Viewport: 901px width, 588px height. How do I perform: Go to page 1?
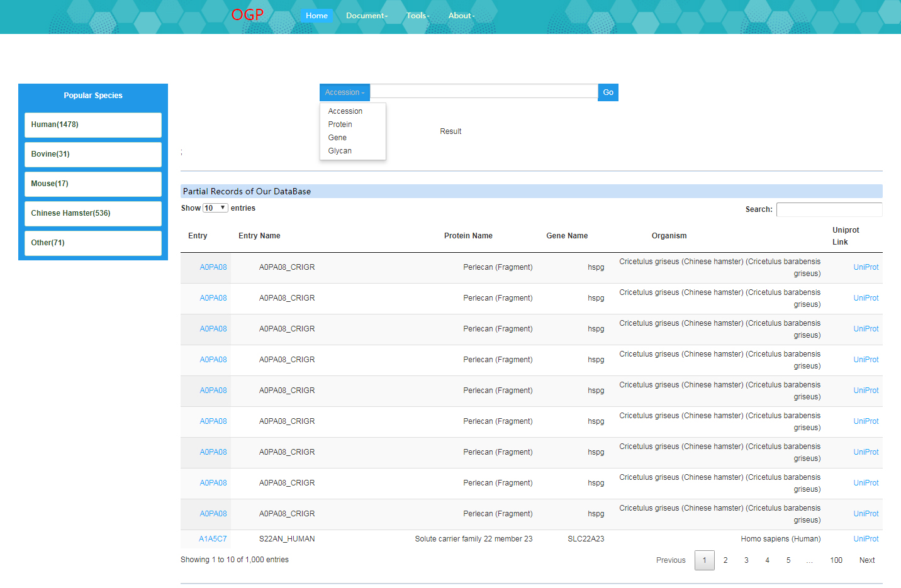tap(705, 560)
